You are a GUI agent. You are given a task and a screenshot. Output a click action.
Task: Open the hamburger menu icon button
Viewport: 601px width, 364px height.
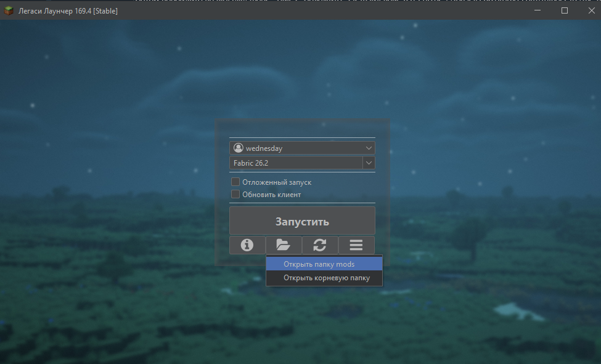click(356, 245)
